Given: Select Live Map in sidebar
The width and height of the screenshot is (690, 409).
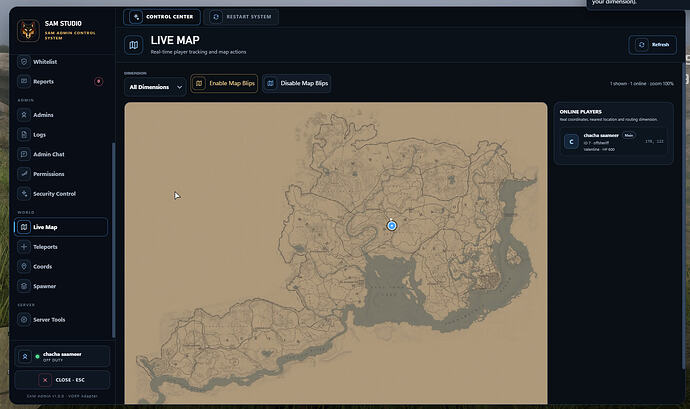Looking at the screenshot, I should click(61, 227).
